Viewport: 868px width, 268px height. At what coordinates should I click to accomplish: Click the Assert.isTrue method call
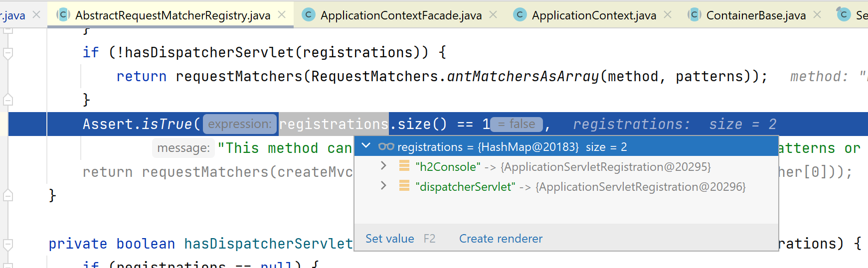click(x=137, y=124)
